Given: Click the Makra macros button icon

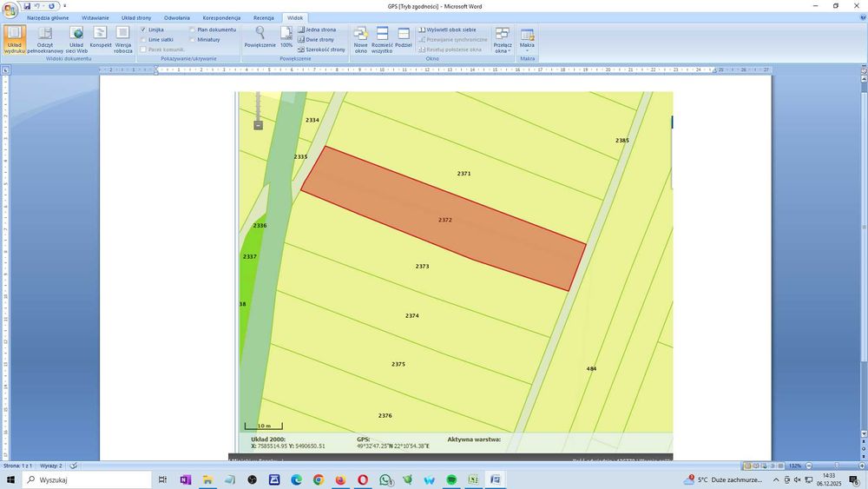Looking at the screenshot, I should 527,36.
